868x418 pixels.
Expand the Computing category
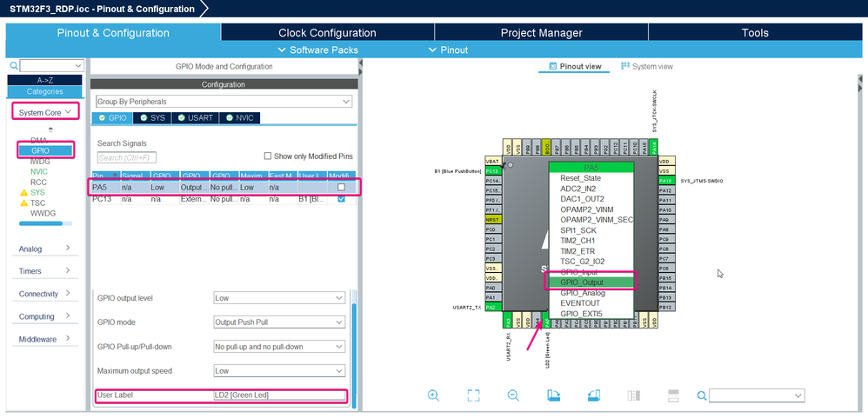coord(44,316)
